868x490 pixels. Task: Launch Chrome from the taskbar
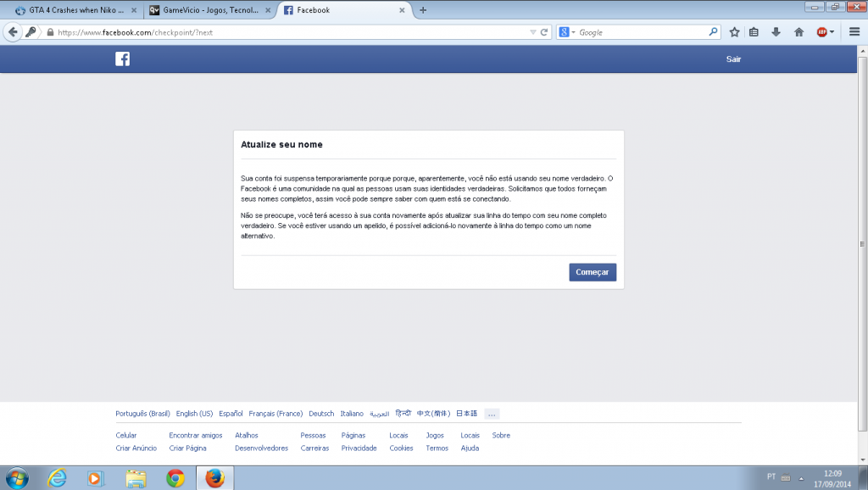point(175,478)
